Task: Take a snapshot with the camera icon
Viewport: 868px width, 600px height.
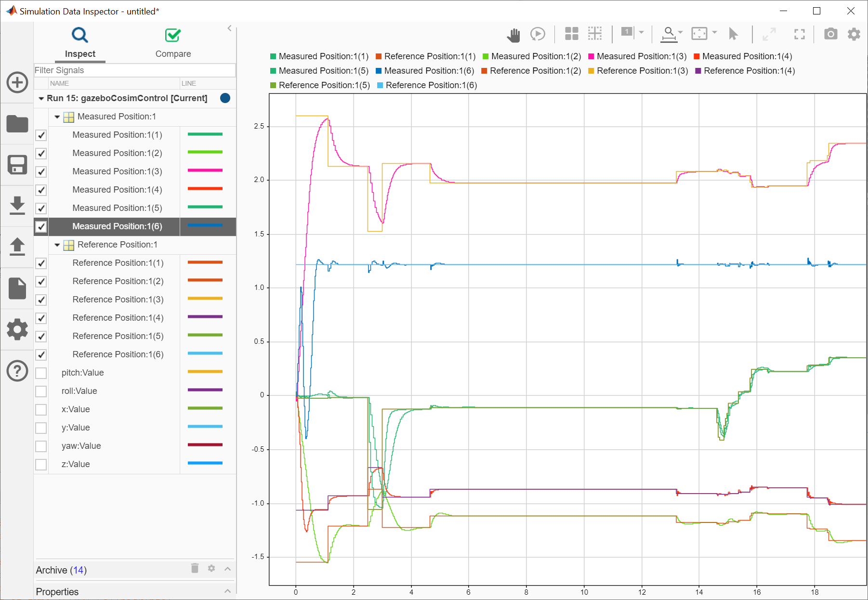Action: [830, 34]
